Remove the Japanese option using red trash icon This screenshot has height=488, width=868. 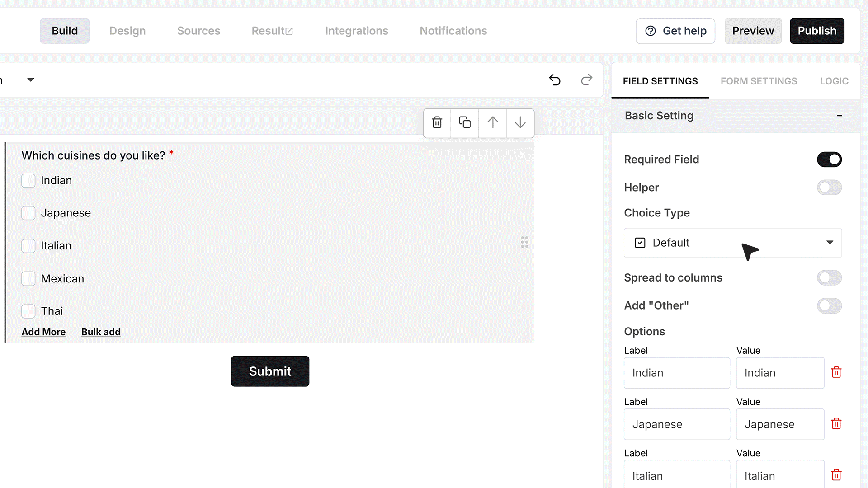click(x=836, y=424)
